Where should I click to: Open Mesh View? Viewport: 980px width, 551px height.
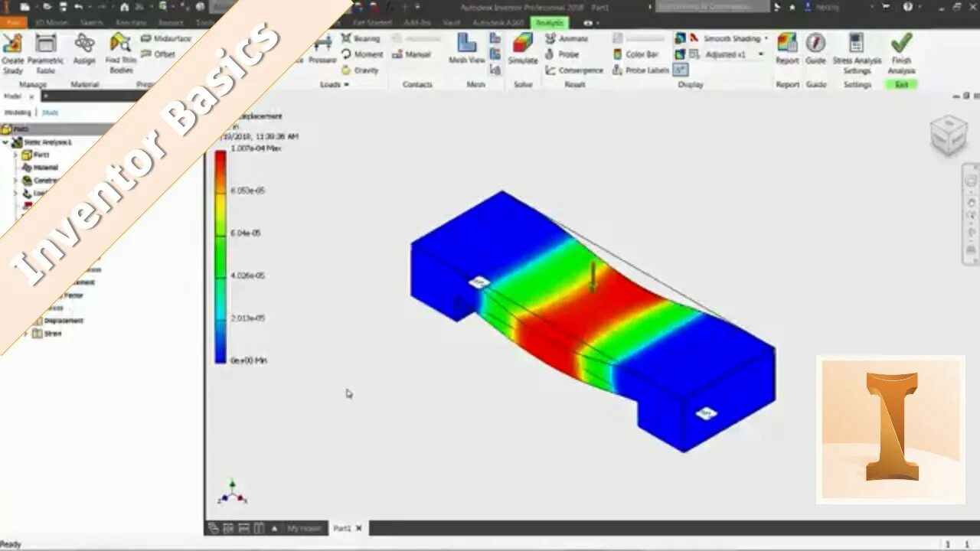pos(467,49)
